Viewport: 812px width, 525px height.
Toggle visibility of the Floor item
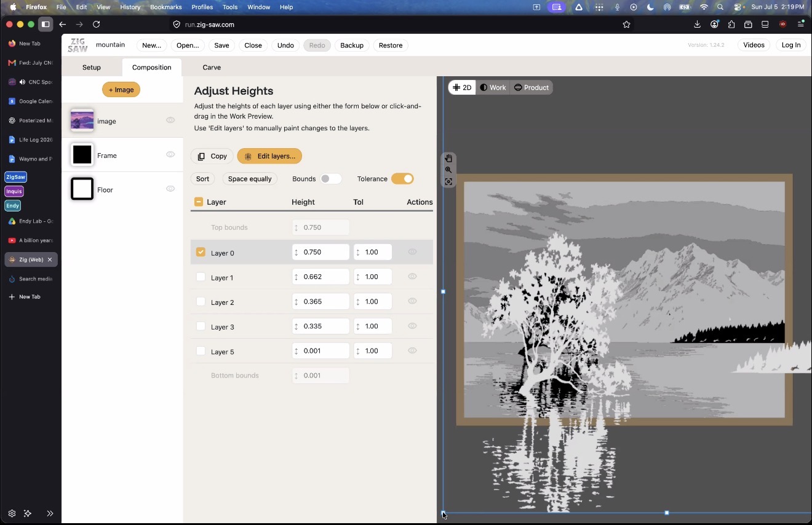coord(170,189)
